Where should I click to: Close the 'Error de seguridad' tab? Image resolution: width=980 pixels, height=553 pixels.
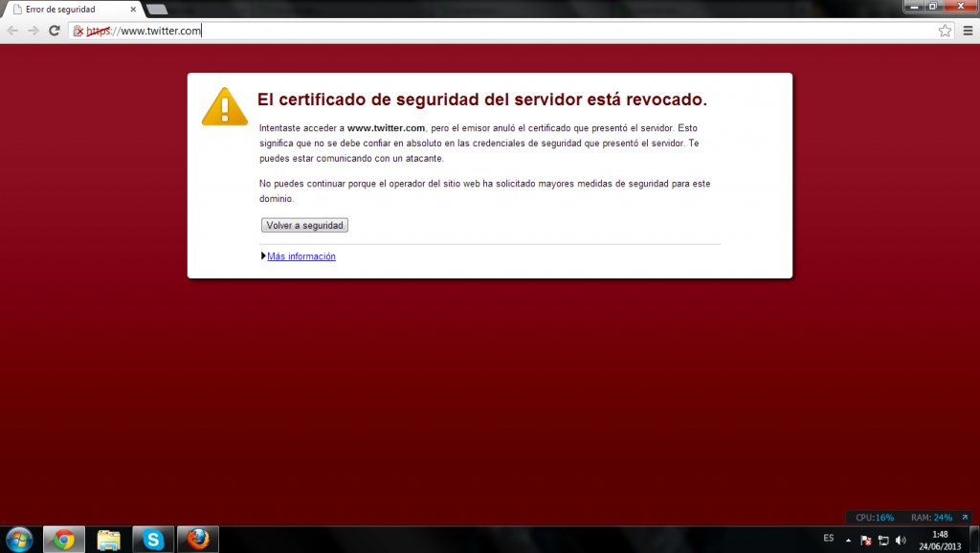(133, 10)
